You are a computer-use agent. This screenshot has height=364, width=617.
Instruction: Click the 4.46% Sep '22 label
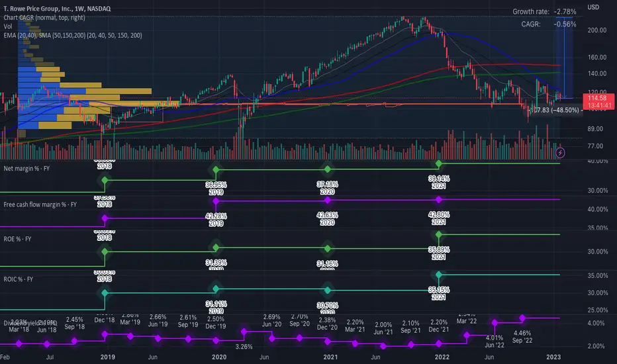[522, 336]
